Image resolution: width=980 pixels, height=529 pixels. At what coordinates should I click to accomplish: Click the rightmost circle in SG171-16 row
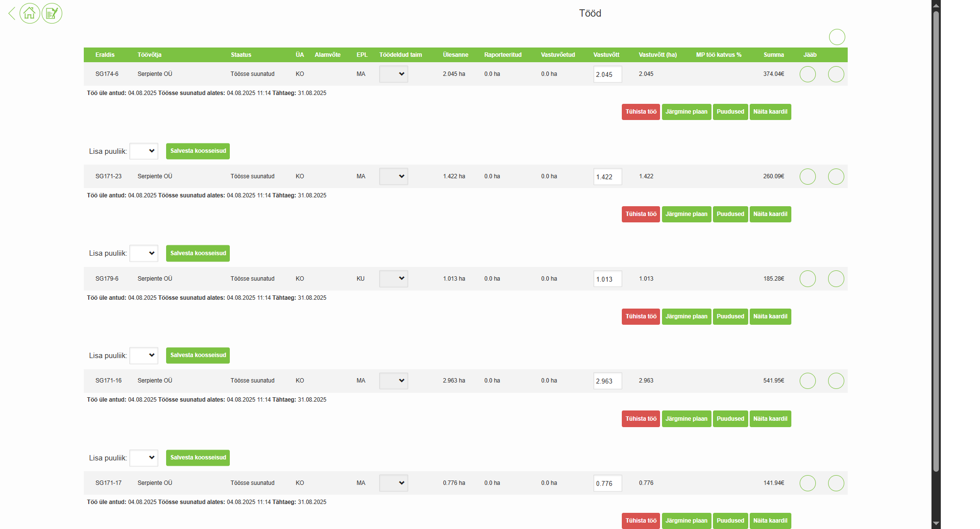click(x=835, y=381)
